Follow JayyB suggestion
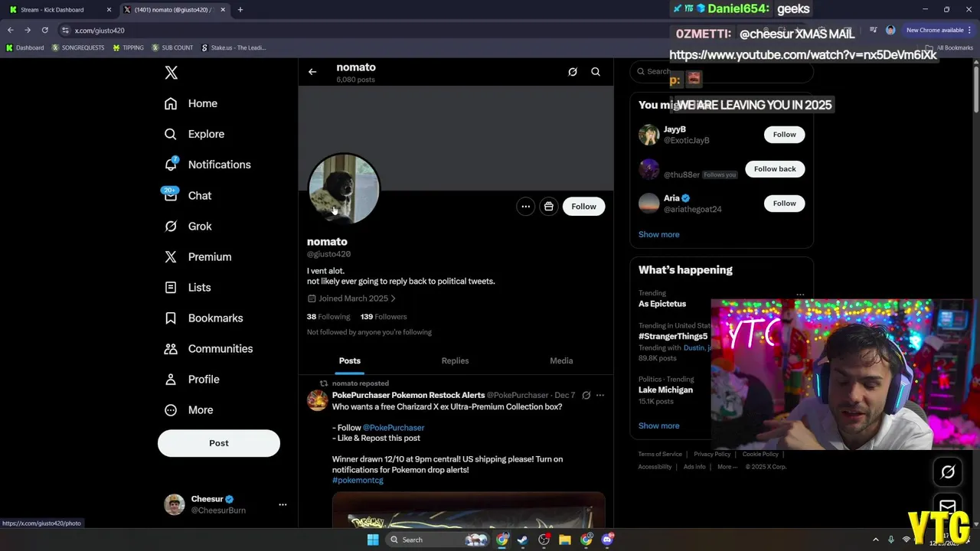The image size is (980, 551). click(x=784, y=135)
